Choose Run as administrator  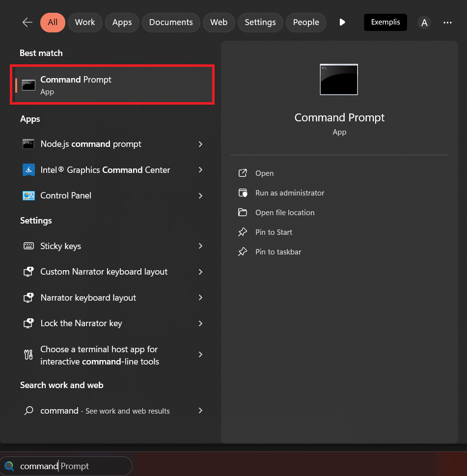tap(290, 193)
